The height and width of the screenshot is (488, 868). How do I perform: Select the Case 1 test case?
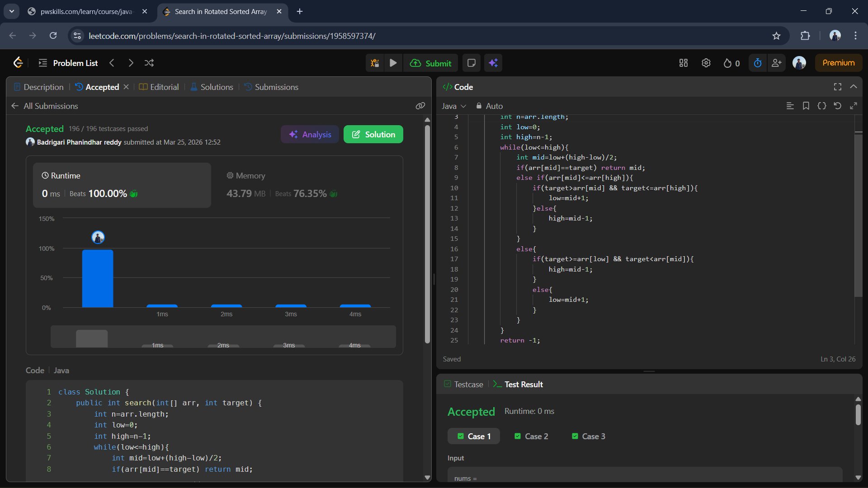(x=473, y=436)
